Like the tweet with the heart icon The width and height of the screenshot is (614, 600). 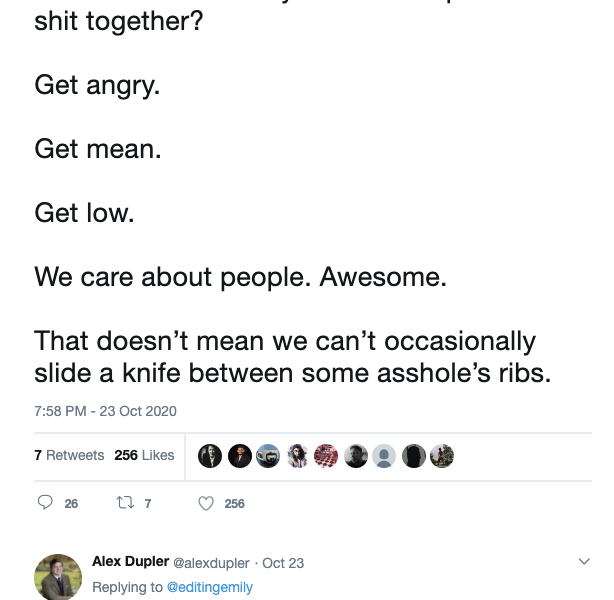(x=206, y=503)
